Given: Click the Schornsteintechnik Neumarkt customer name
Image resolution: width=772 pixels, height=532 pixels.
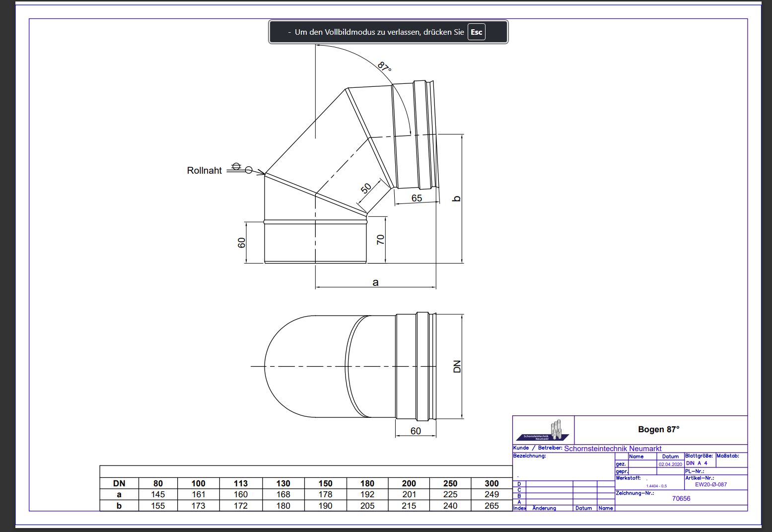Looking at the screenshot, I should tap(613, 448).
